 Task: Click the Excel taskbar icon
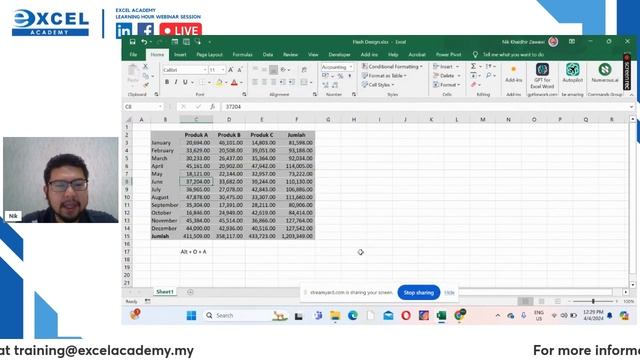pos(441,315)
